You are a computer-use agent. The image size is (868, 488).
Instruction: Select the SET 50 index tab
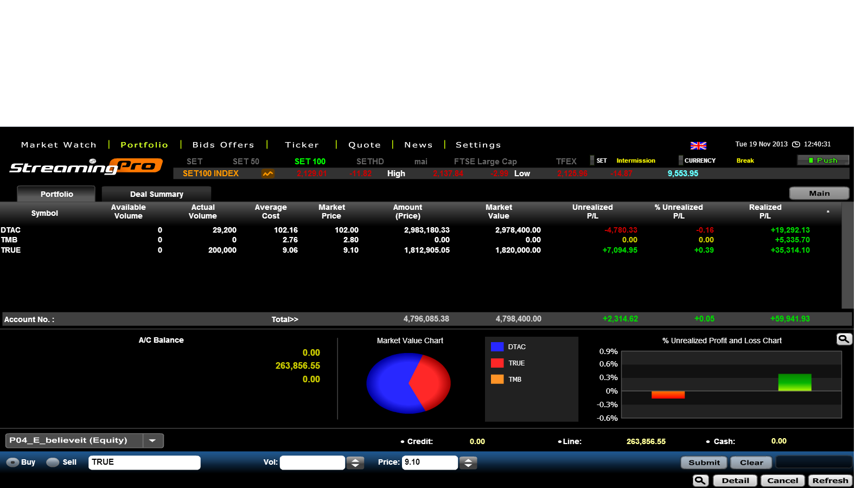click(x=246, y=162)
